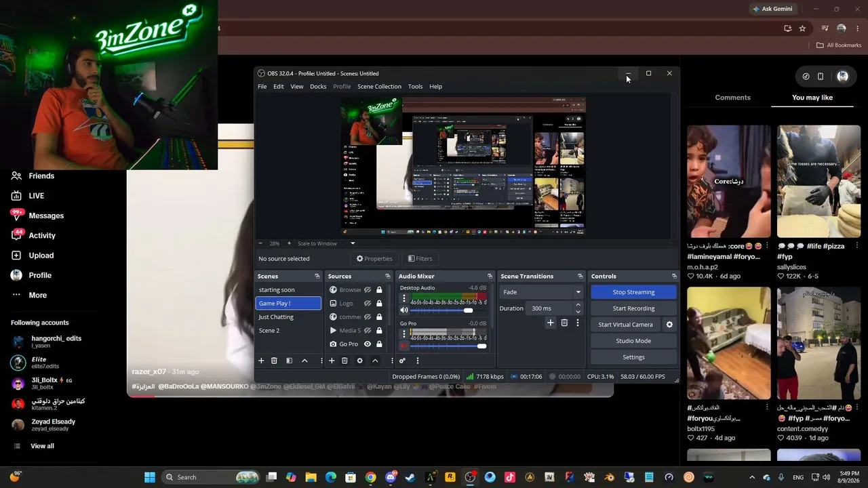Select the Just Chatting scene
Screen dimensions: 868x488
[288, 317]
